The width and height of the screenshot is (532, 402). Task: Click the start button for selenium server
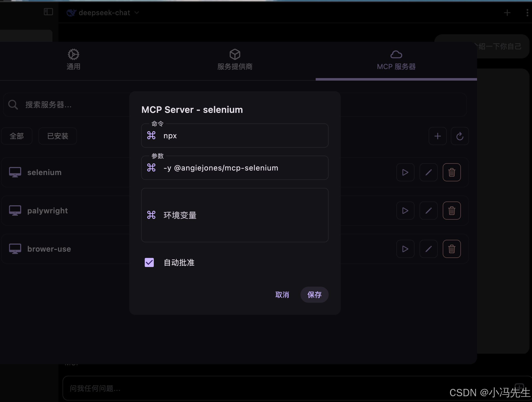[x=405, y=172]
